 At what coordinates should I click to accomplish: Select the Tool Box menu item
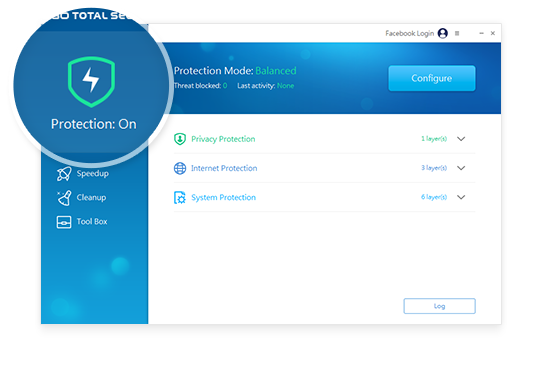tap(82, 222)
